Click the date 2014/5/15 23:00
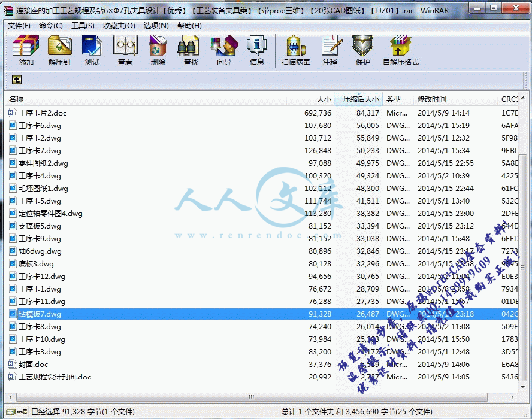The width and height of the screenshot is (532, 419). coord(446,213)
